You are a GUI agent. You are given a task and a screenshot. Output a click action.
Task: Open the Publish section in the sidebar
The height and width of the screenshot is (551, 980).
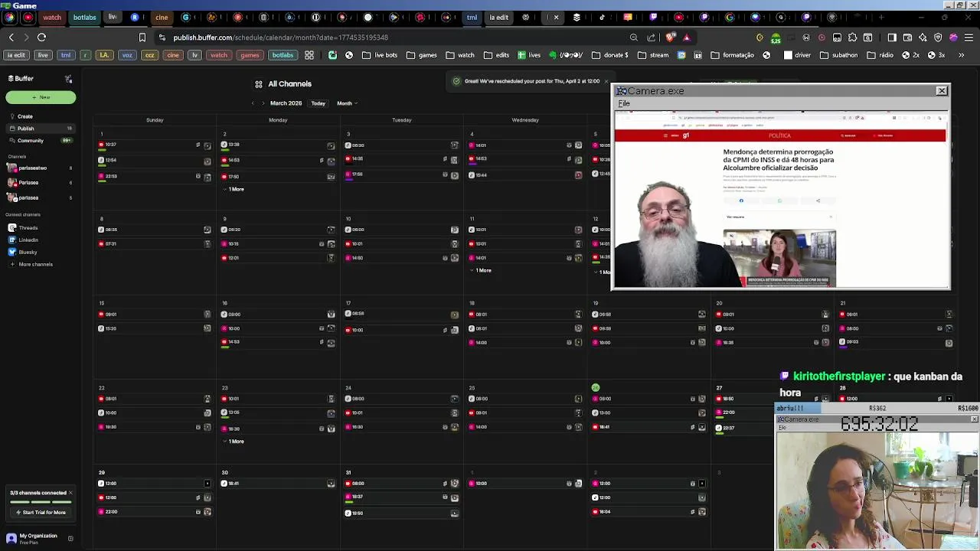pos(40,129)
